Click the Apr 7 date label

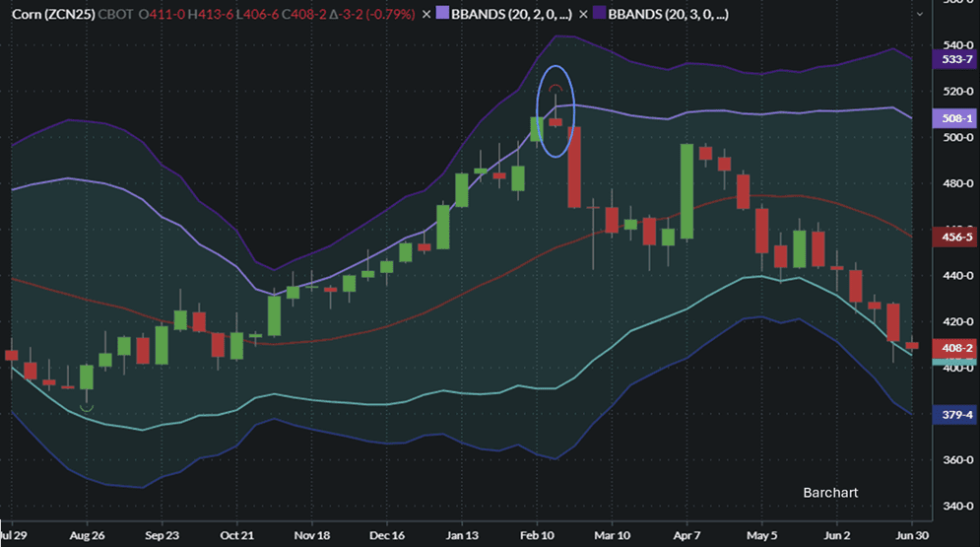686,536
